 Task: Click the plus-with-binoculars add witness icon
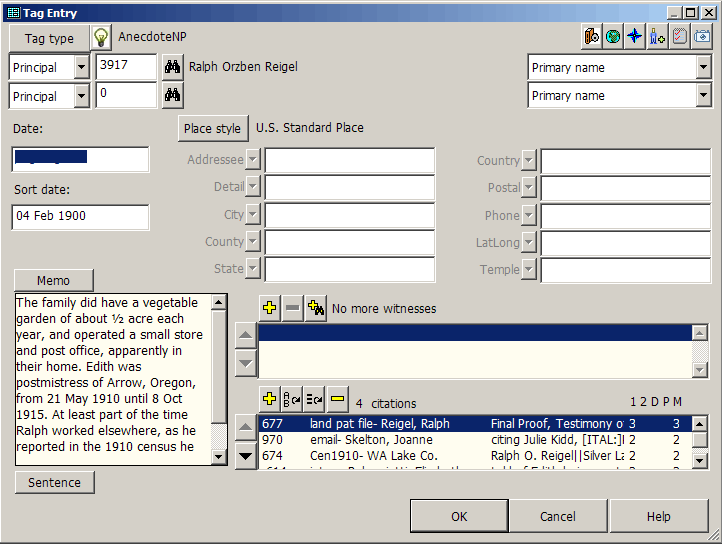(x=316, y=308)
